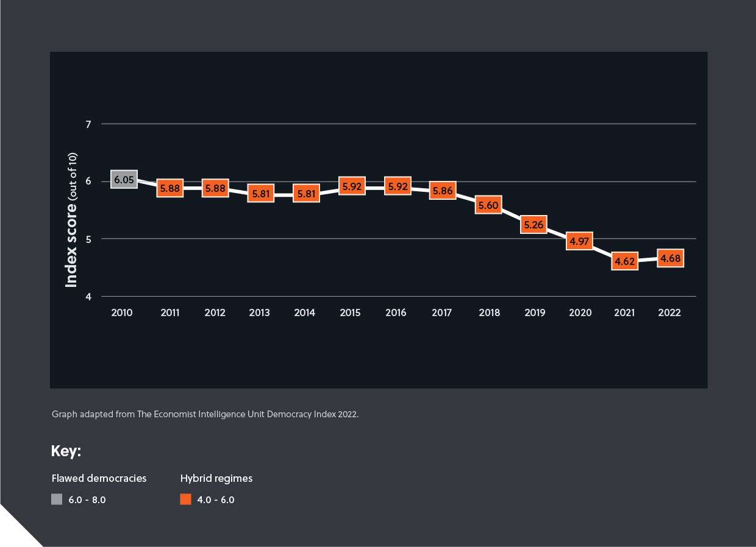Click the 5.86 data marker for 2017
The height and width of the screenshot is (547, 756).
pyautogui.click(x=443, y=191)
